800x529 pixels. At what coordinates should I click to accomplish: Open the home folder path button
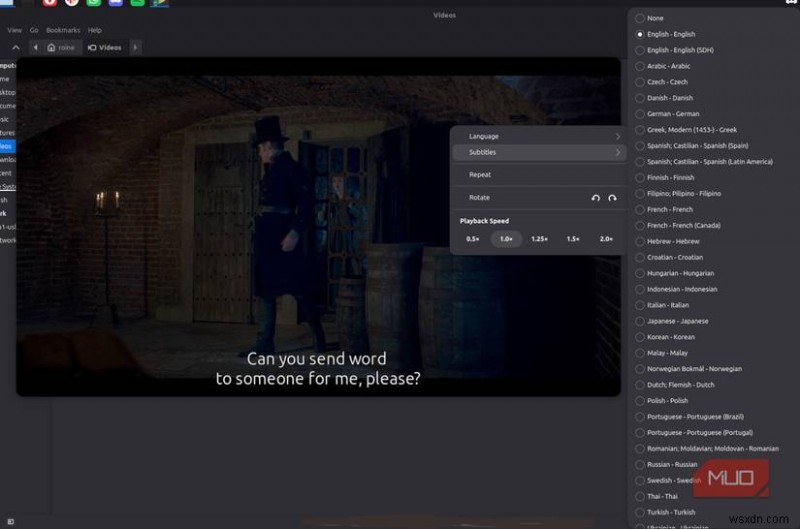pos(61,47)
